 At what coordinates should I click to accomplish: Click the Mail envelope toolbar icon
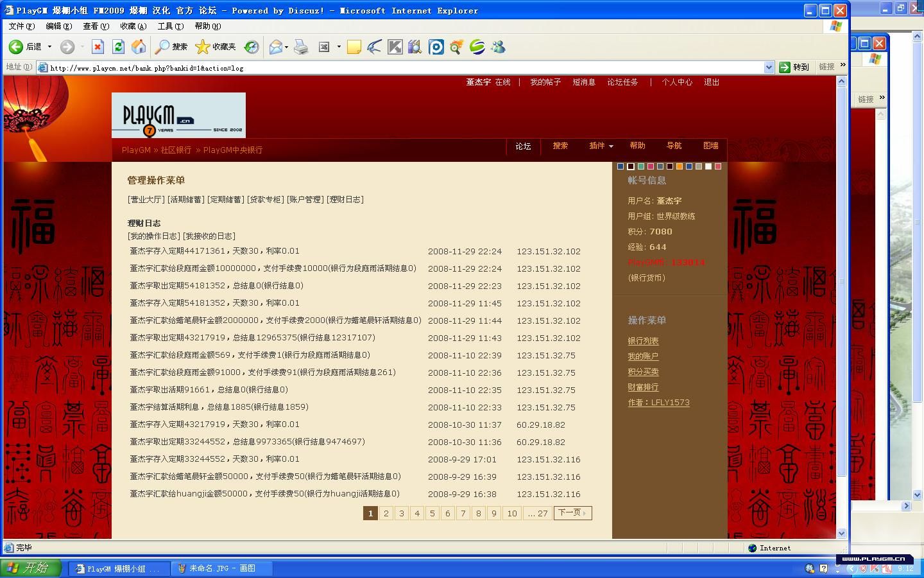pyautogui.click(x=276, y=47)
